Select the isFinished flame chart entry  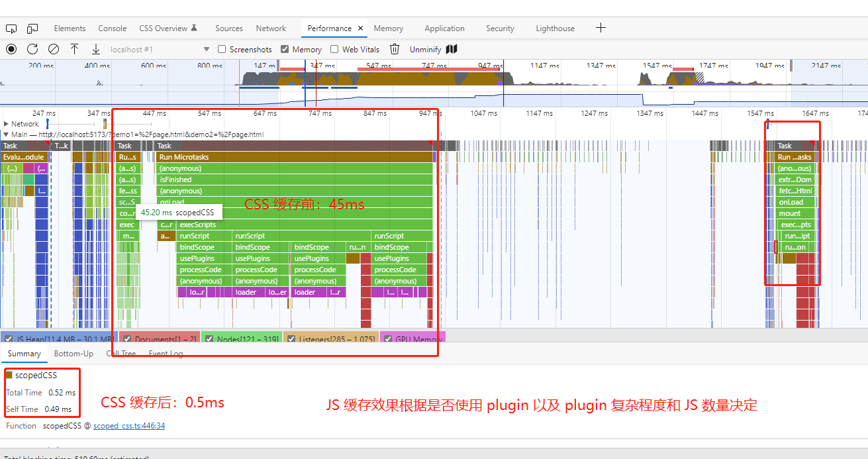(295, 179)
